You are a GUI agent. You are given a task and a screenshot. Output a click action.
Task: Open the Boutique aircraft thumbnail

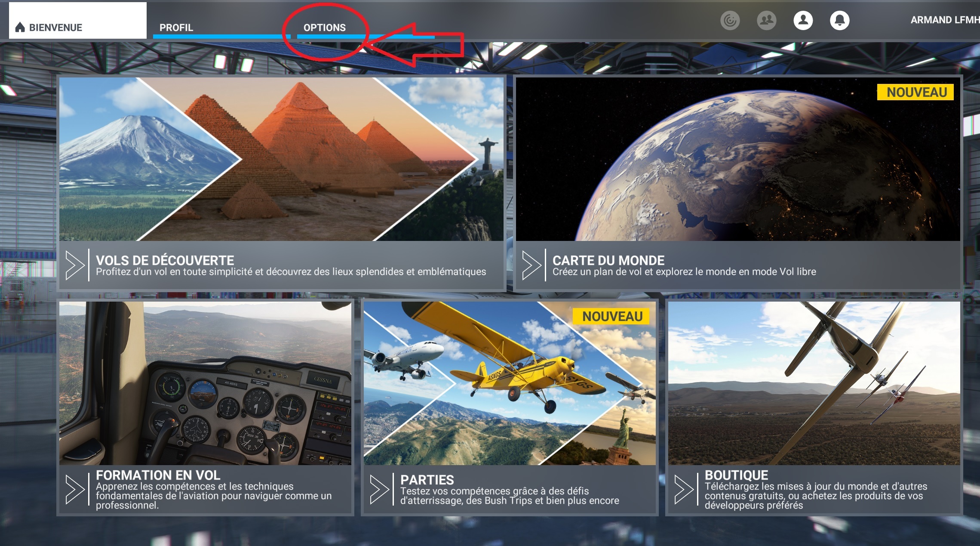(x=814, y=383)
